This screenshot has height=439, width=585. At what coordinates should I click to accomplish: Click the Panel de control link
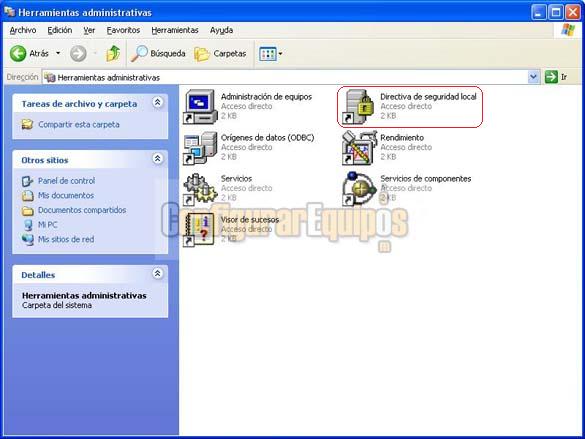point(66,181)
